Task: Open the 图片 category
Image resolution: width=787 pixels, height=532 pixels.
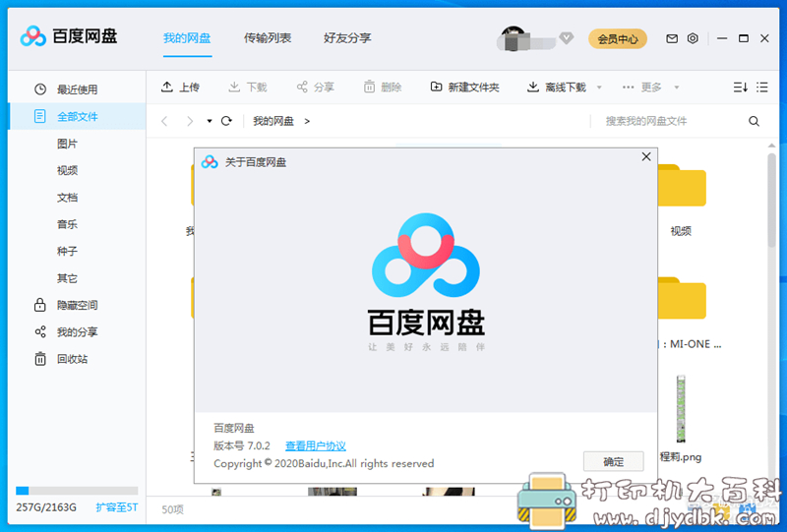Action: pyautogui.click(x=67, y=144)
